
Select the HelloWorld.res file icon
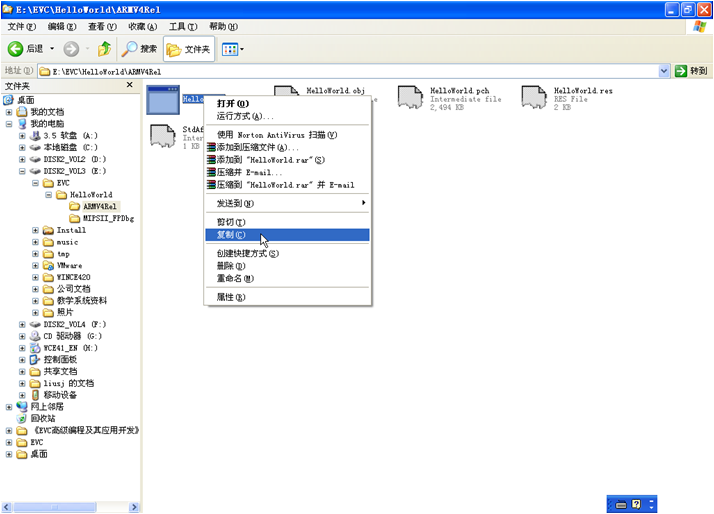pyautogui.click(x=534, y=98)
